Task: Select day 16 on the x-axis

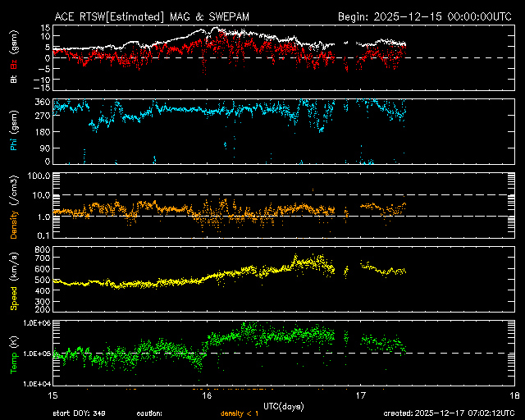Action: coord(207,395)
